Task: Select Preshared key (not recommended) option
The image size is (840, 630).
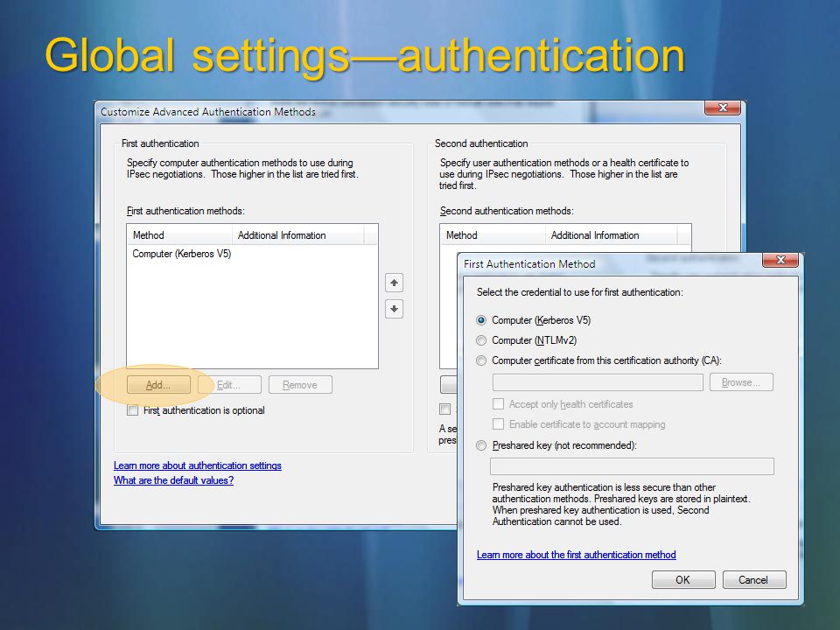Action: [481, 445]
